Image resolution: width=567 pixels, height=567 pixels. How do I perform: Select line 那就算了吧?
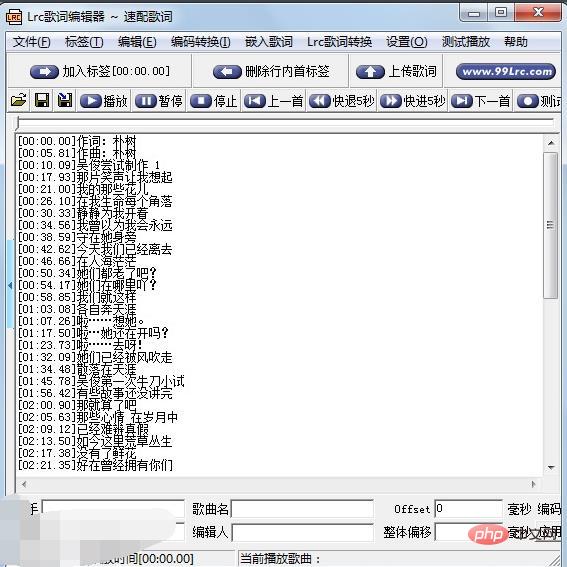(x=77, y=405)
